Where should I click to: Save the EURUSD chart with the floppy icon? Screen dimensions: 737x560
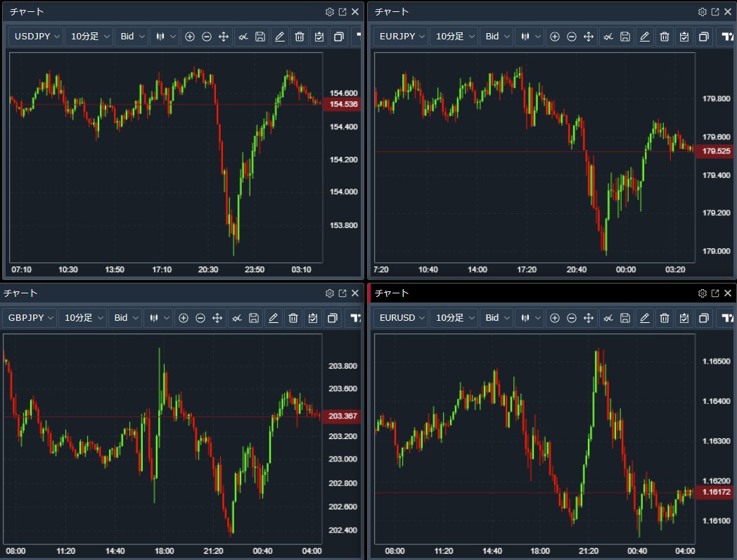625,318
